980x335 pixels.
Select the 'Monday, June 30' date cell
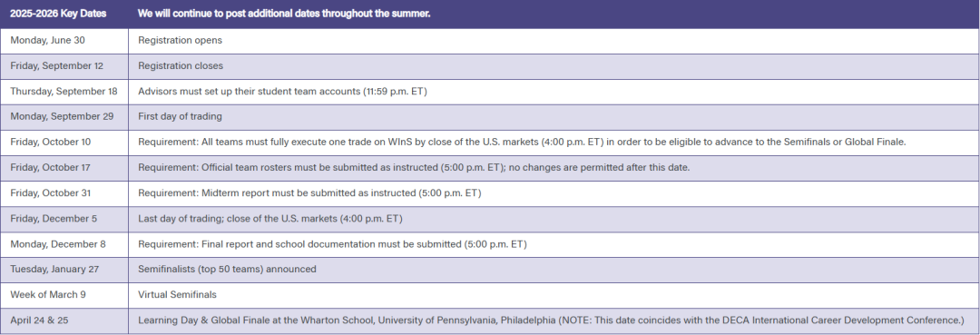[x=64, y=41]
